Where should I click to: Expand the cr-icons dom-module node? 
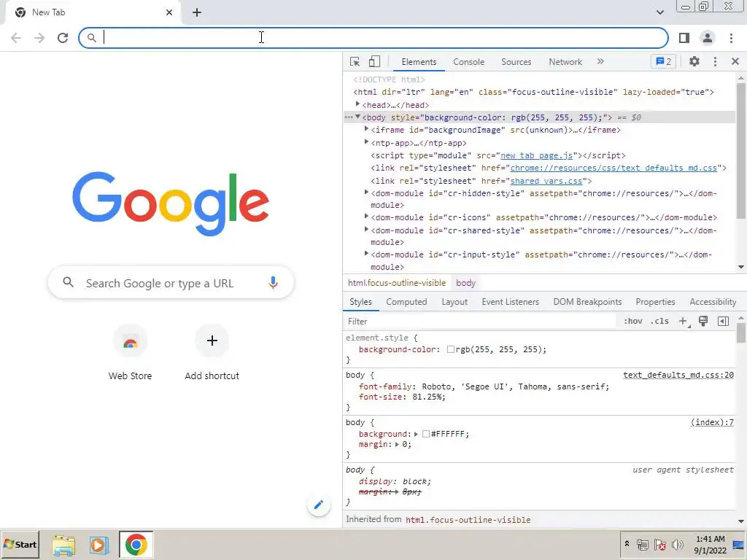(x=366, y=216)
